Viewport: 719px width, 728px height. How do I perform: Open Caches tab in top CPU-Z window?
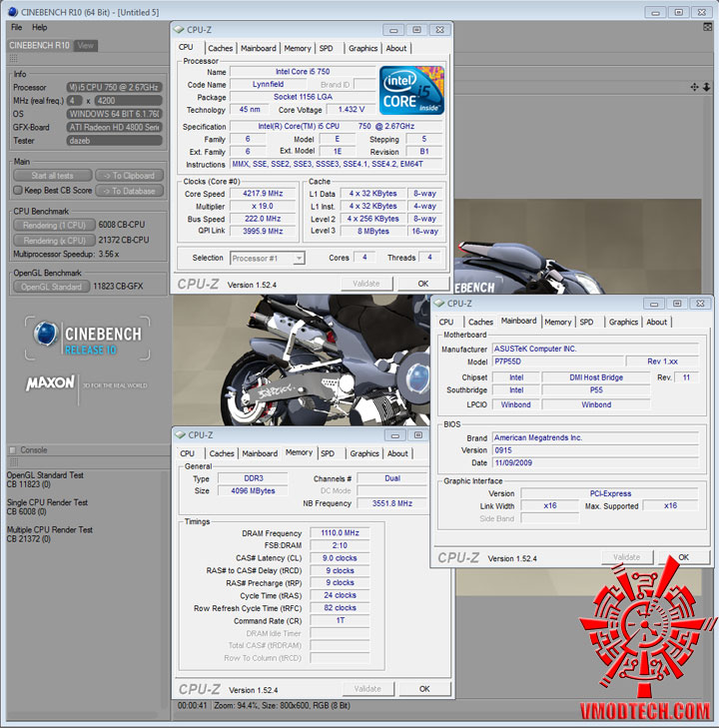tap(221, 48)
